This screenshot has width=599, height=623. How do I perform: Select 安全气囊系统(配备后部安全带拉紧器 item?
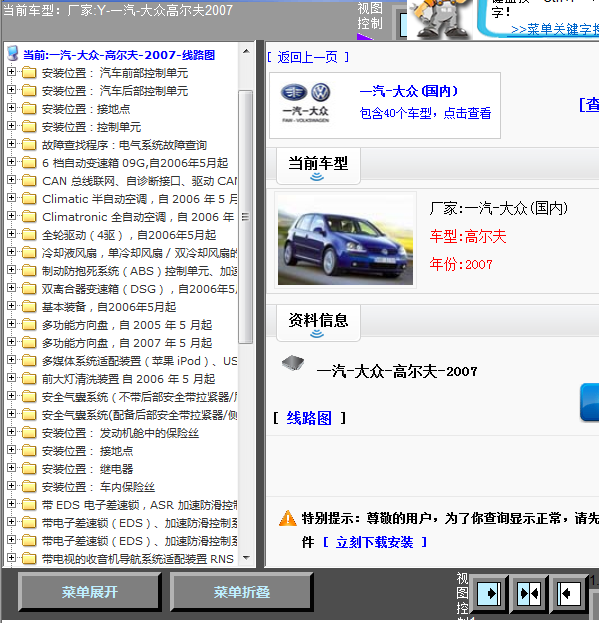(x=139, y=415)
